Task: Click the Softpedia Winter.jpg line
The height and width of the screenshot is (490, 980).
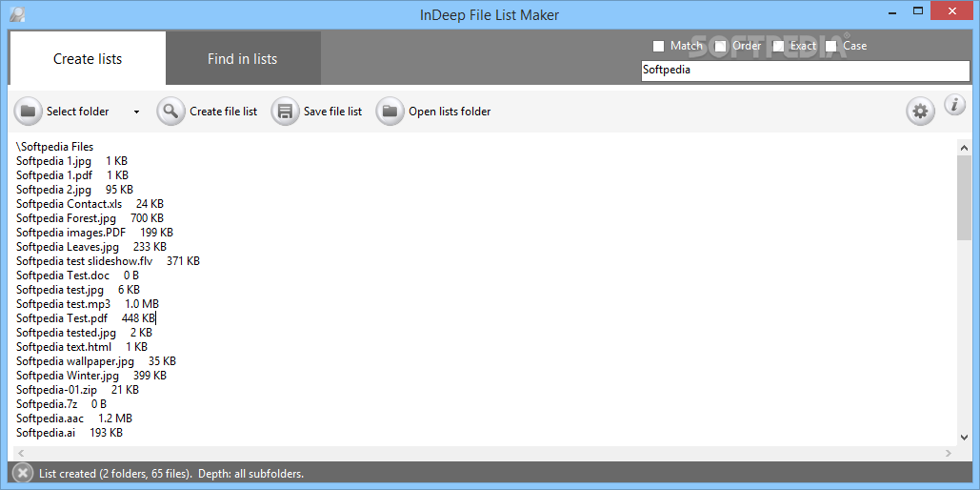Action: 91,376
